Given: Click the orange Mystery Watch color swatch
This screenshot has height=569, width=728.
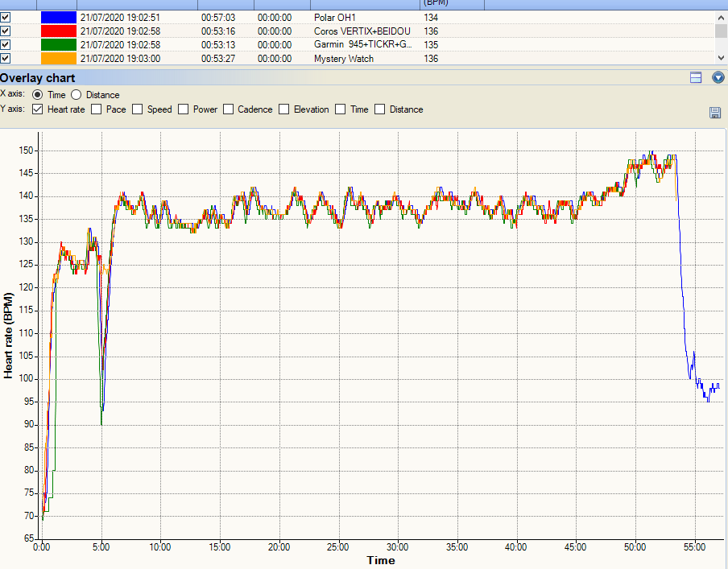Looking at the screenshot, I should [58, 58].
